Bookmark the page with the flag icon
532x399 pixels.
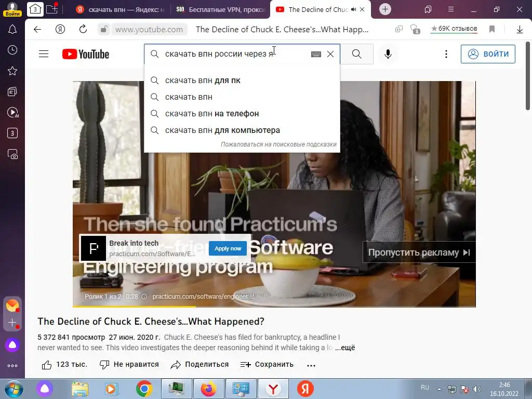point(492,30)
